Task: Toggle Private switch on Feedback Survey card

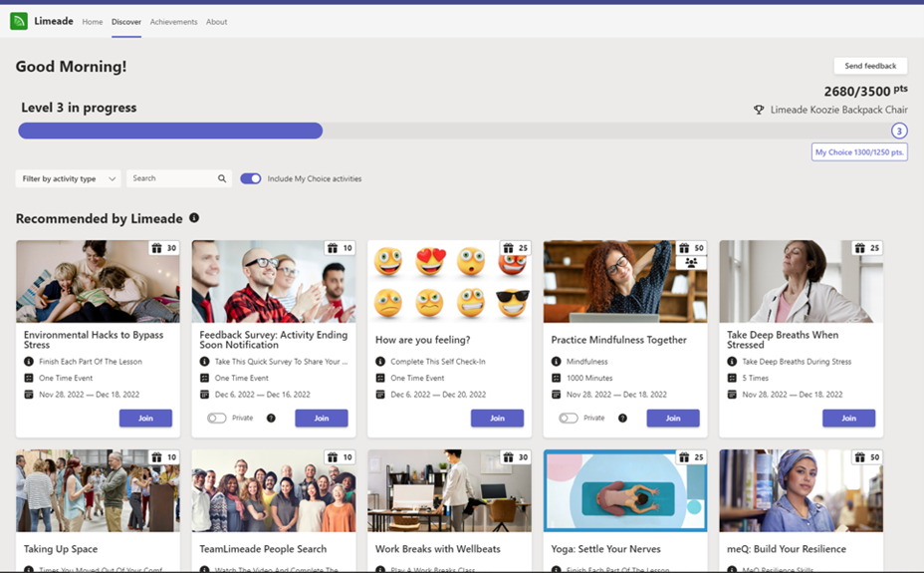Action: (x=217, y=418)
